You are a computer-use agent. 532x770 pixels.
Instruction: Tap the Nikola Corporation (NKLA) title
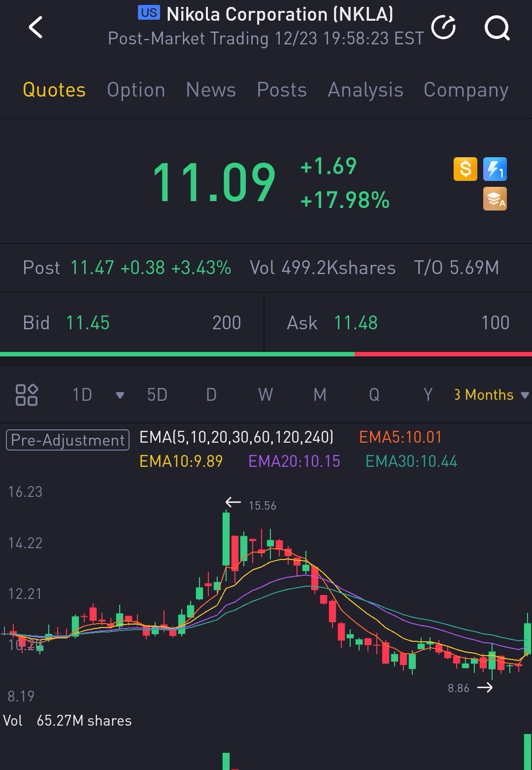280,14
